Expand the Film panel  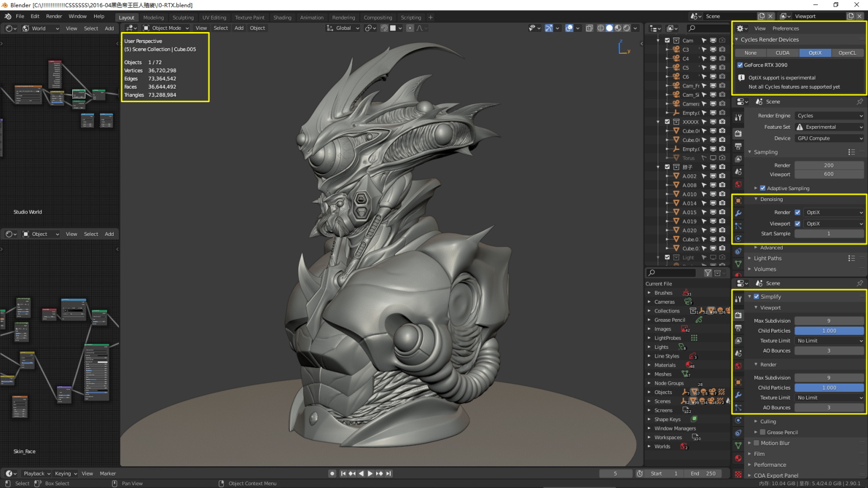coord(759,454)
